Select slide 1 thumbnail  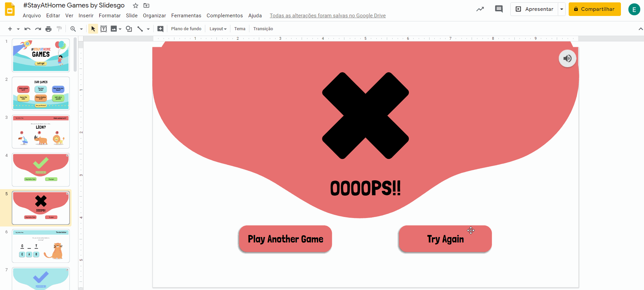tap(41, 55)
